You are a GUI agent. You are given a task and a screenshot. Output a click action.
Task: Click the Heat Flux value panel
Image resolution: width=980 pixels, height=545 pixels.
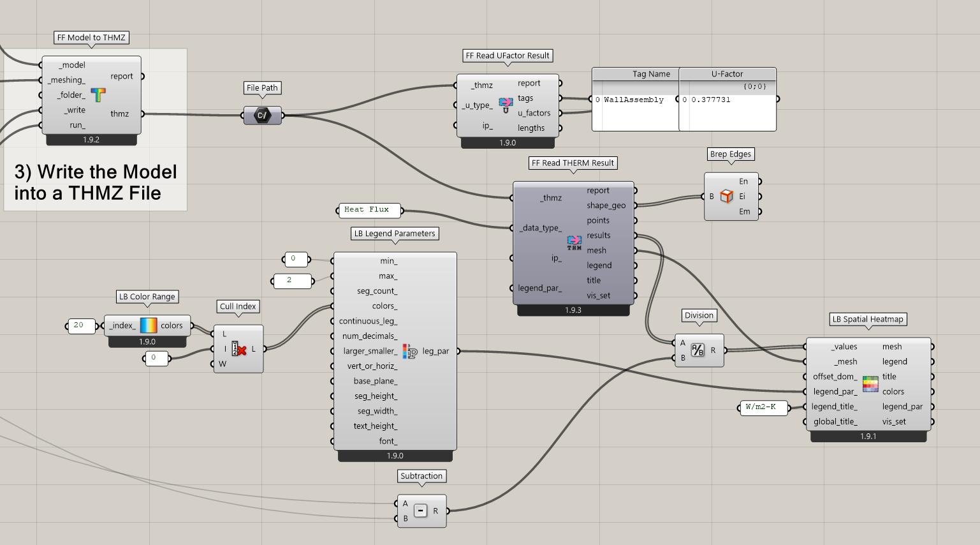tap(368, 210)
